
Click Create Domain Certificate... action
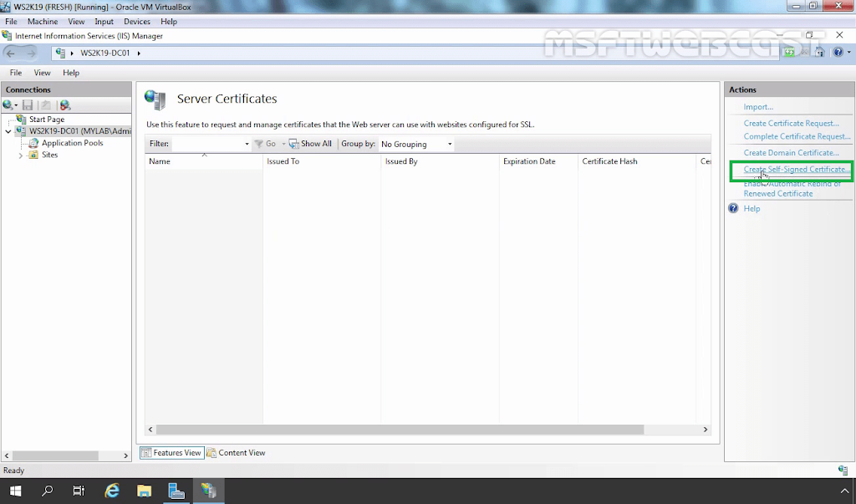[x=791, y=153]
